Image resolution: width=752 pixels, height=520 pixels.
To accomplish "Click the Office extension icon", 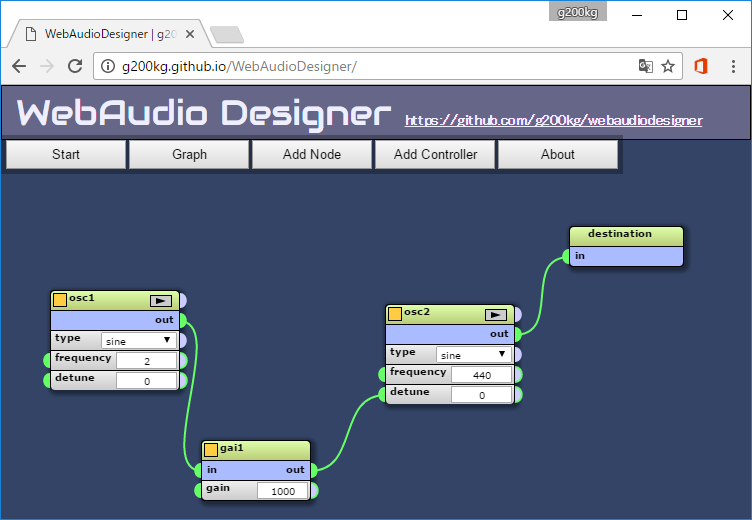I will pyautogui.click(x=700, y=66).
